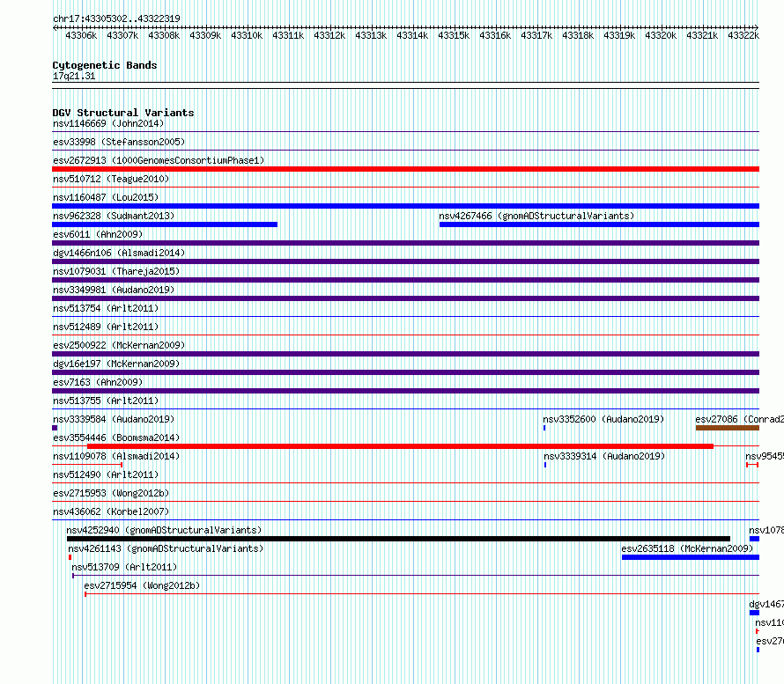Click the esv2715953 (Wong2012b) label
Screen dimensions: 784x684
pyautogui.click(x=111, y=493)
